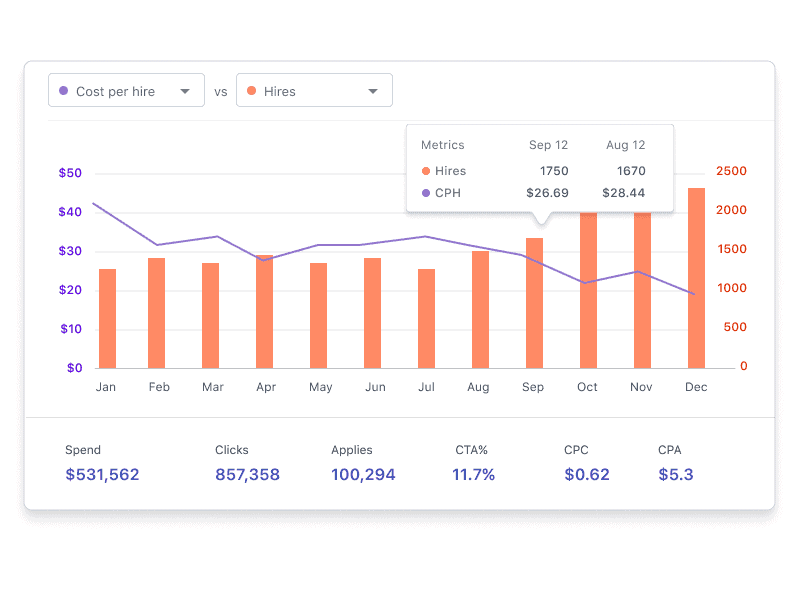Click the Clicks value 857,358
800x600 pixels.
(247, 475)
